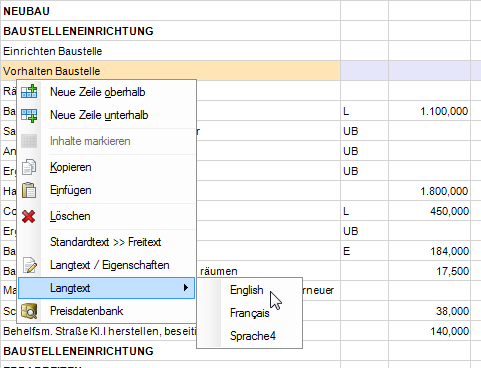The width and height of the screenshot is (481, 368).
Task: Click the 'L' cell beside 450,000
Action: point(364,211)
